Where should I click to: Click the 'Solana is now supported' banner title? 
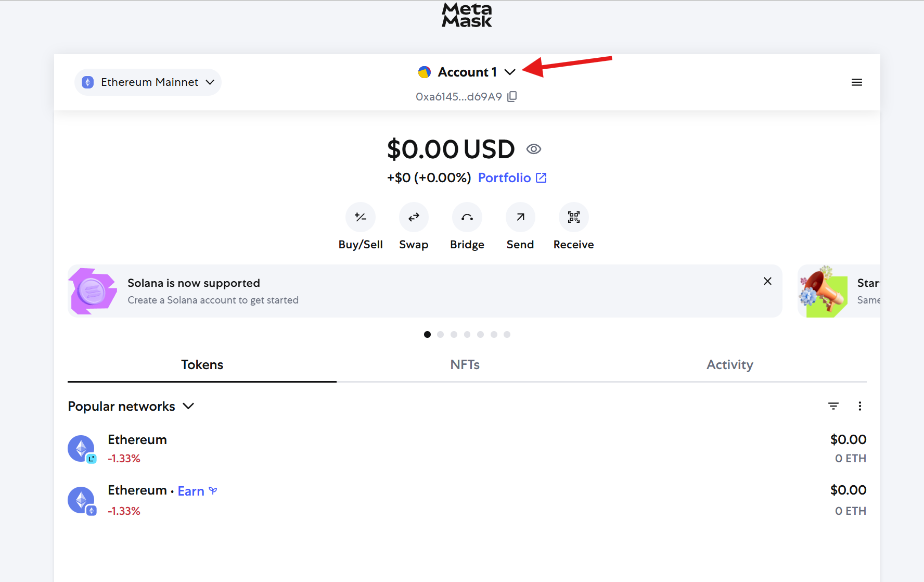(194, 283)
